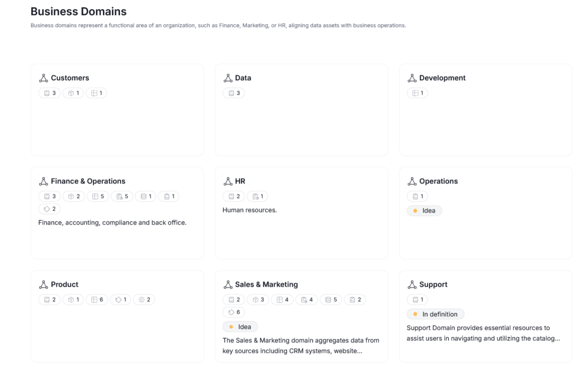This screenshot has width=588, height=383.
Task: Click the Idea status tag in Sales & Marketing
Action: pyautogui.click(x=240, y=327)
